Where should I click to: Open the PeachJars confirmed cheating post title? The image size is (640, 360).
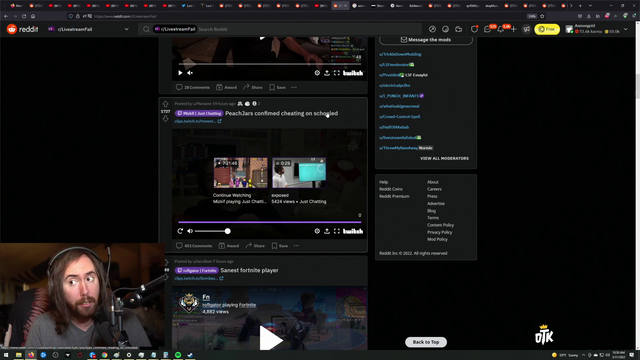(282, 113)
